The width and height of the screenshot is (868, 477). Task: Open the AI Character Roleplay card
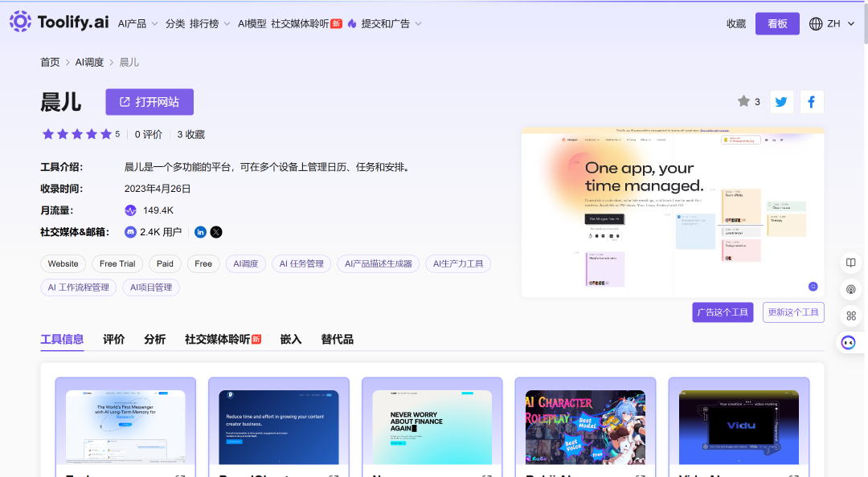tap(585, 427)
